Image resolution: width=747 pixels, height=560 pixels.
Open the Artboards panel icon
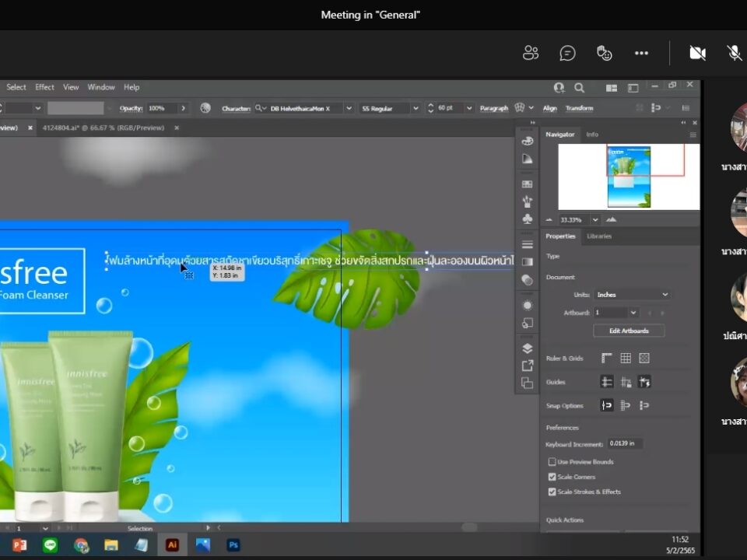tap(528, 383)
